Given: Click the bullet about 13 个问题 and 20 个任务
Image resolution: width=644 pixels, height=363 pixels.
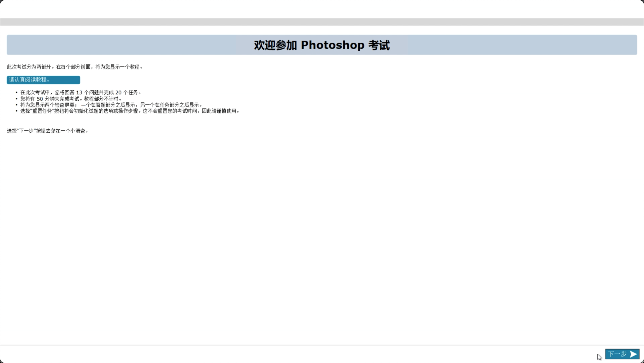Looking at the screenshot, I should coord(80,92).
